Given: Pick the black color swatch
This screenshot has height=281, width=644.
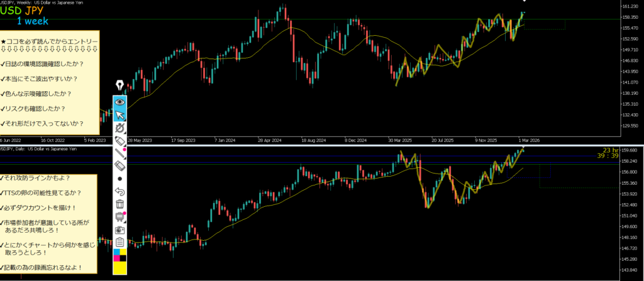Looking at the screenshot, I should click(x=123, y=258).
